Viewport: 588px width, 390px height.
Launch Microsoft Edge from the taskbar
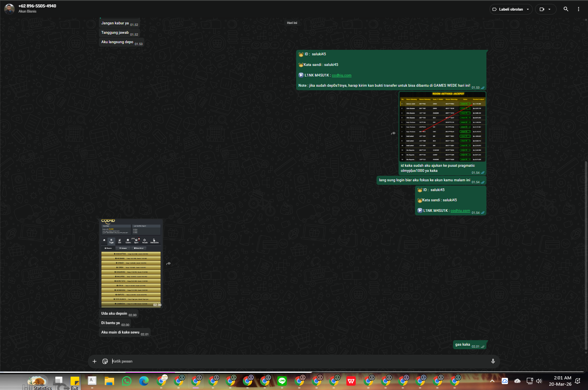(144, 381)
